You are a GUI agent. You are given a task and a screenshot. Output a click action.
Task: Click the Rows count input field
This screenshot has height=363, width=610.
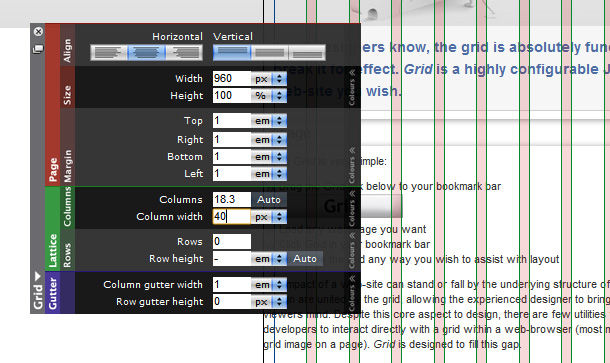[x=232, y=242]
